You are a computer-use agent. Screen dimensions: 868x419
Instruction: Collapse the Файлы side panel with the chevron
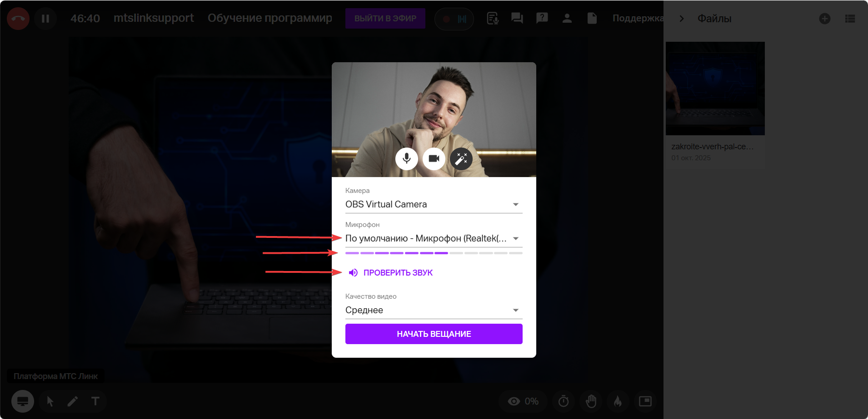point(681,19)
